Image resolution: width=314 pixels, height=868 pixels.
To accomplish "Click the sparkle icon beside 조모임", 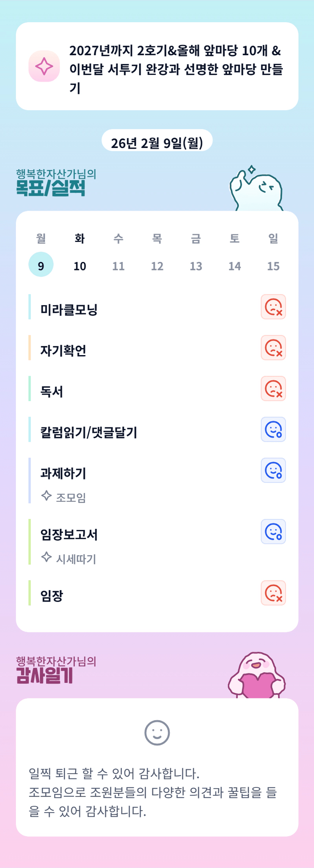I will point(46,496).
